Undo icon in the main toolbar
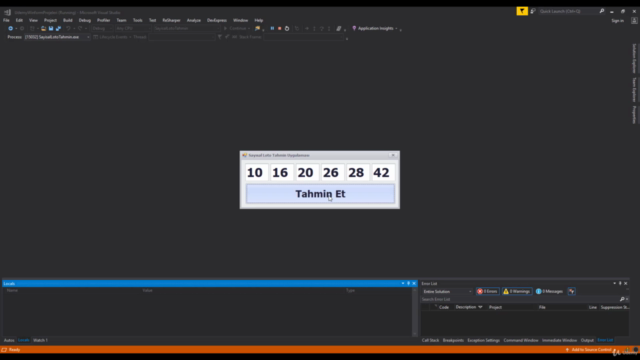 point(68,29)
